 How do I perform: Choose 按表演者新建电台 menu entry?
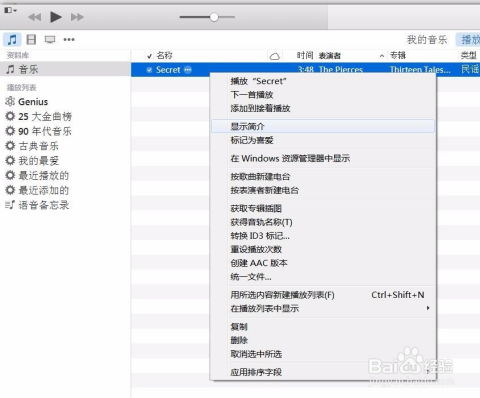pyautogui.click(x=323, y=190)
